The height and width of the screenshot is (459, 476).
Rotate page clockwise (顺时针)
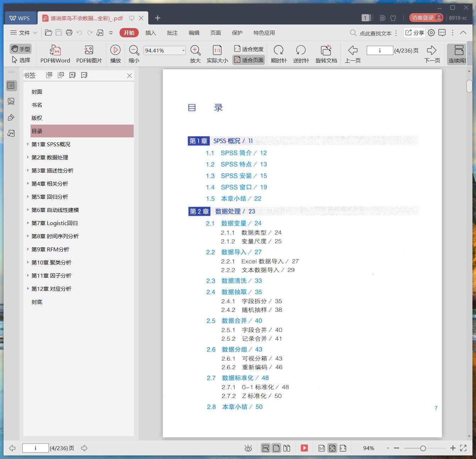(x=279, y=54)
